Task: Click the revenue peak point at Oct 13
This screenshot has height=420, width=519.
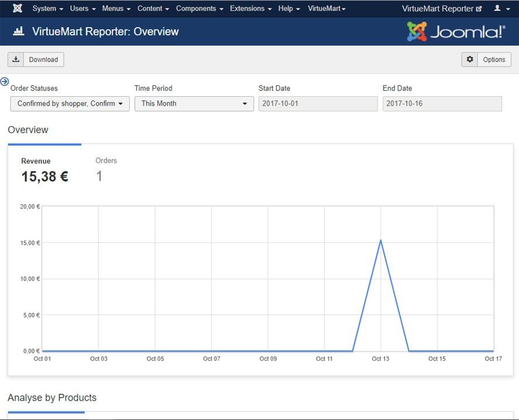Action: click(x=381, y=240)
